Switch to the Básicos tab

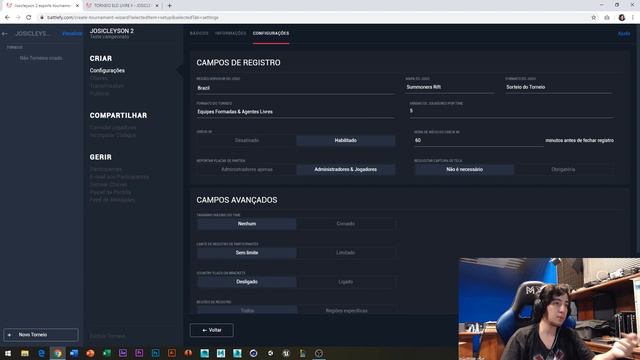[x=199, y=33]
